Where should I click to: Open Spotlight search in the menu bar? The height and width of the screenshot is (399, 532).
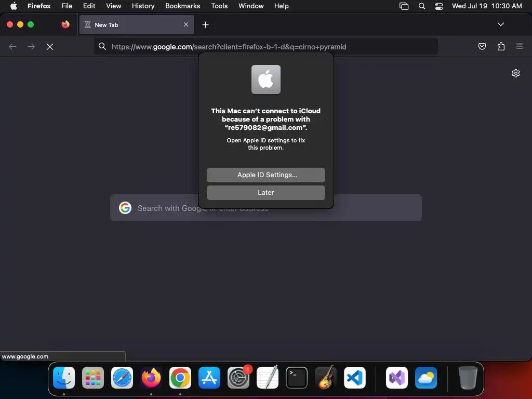click(422, 6)
